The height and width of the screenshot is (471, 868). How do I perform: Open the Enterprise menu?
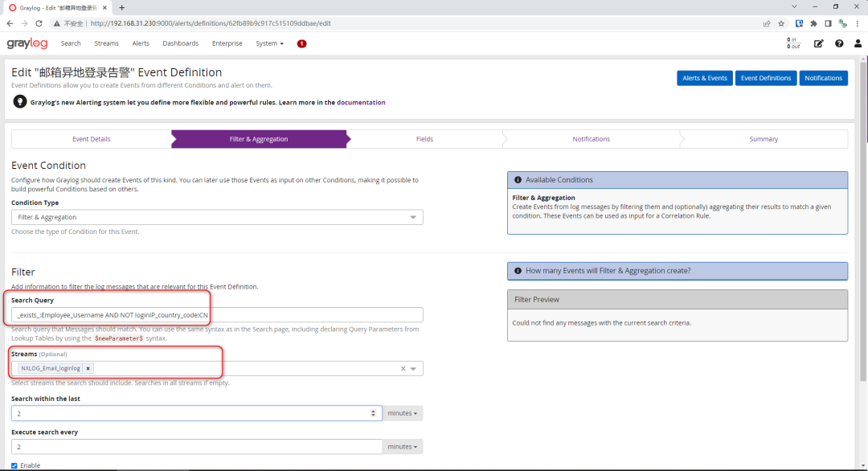(227, 43)
